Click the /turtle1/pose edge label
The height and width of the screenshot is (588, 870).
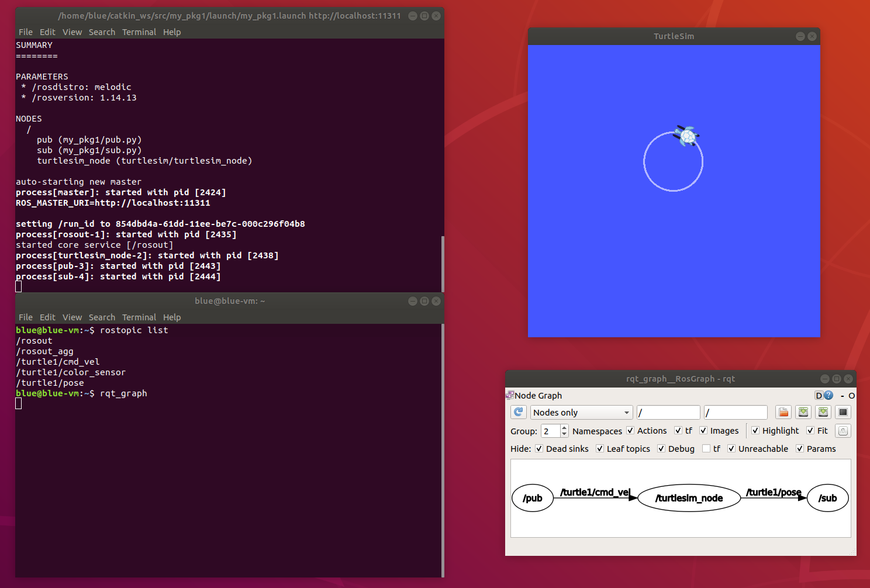(x=774, y=492)
